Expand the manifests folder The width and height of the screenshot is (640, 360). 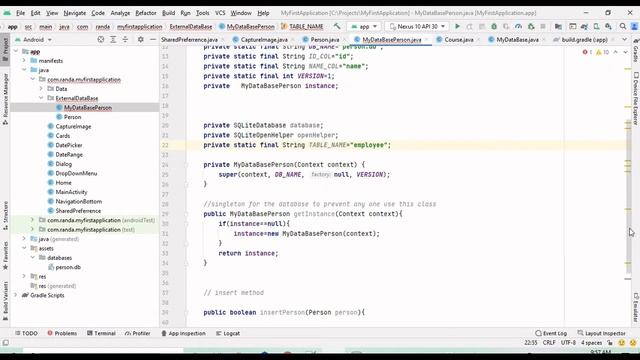point(24,60)
